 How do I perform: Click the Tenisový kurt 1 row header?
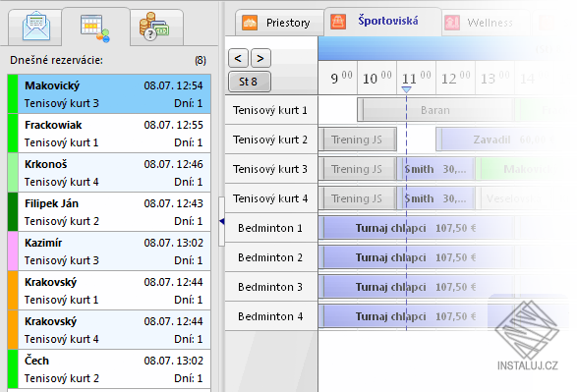(271, 110)
